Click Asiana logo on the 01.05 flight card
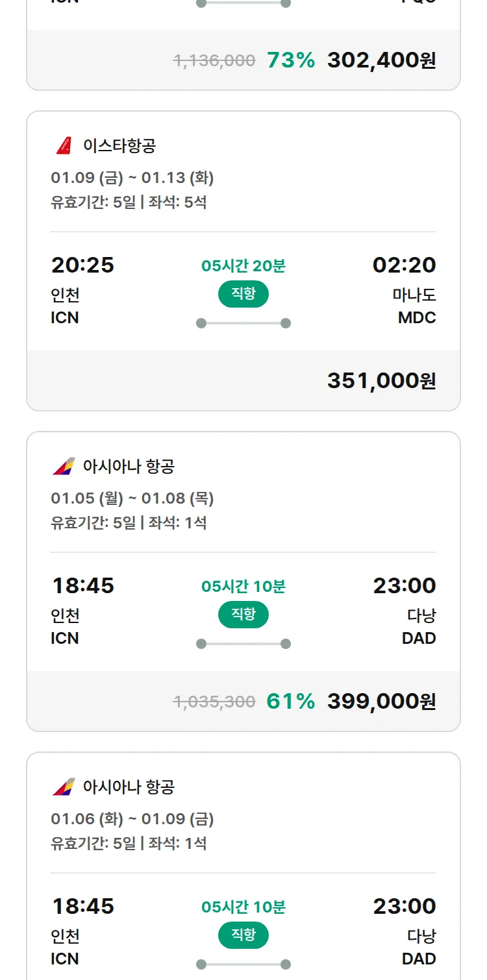Screen dimensions: 487x980 [x=64, y=466]
